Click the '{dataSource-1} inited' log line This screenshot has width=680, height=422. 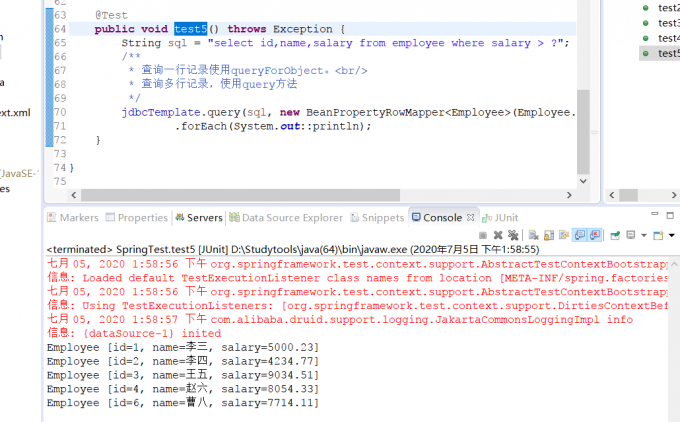(134, 334)
